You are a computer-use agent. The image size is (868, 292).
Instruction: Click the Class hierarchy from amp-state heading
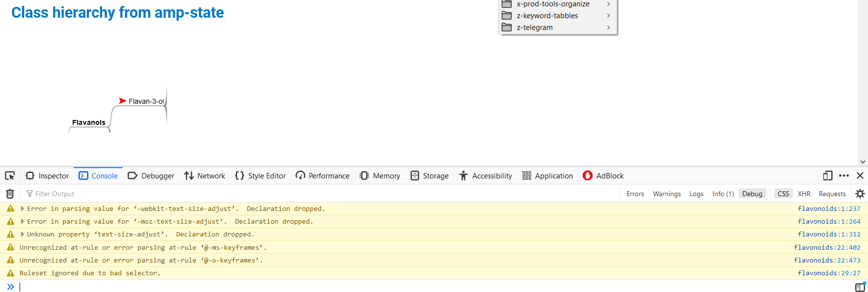coord(117,12)
